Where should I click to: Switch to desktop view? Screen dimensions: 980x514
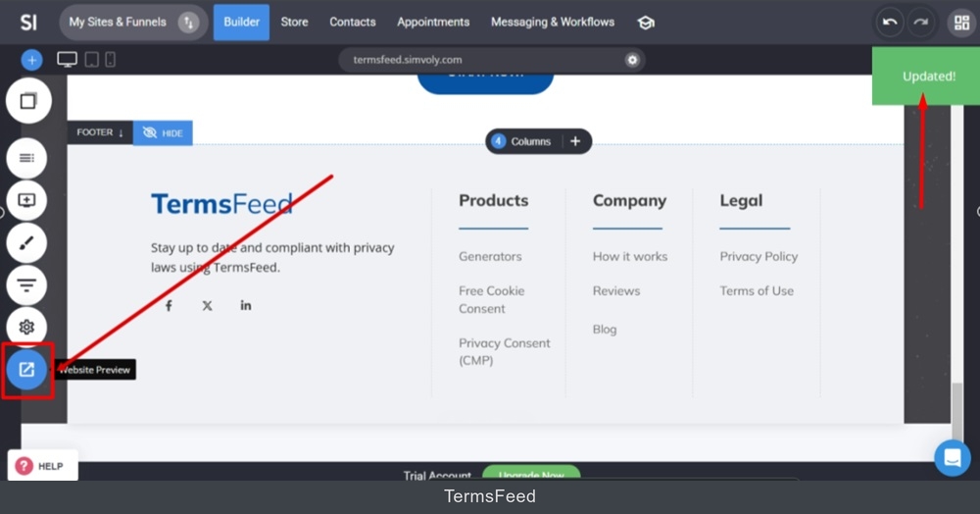pos(67,60)
